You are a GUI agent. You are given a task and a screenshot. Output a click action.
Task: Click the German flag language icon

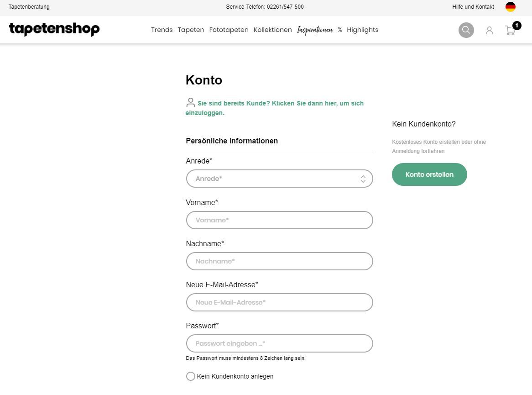[x=511, y=7]
